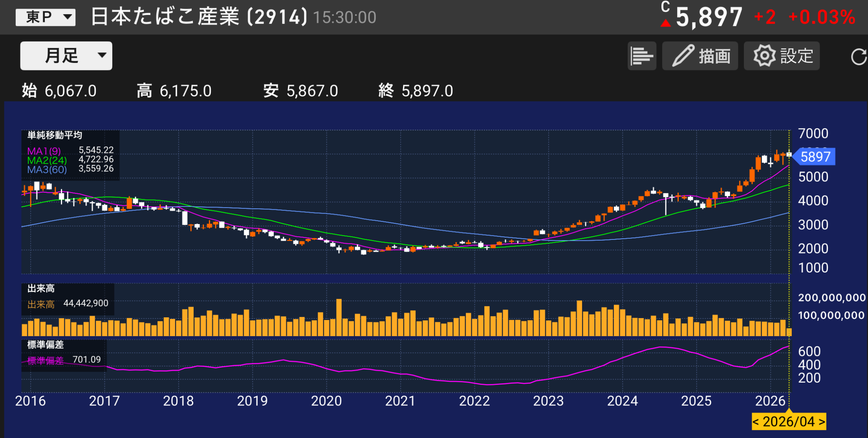
Task: Select the 描画 drawing tool
Action: pyautogui.click(x=700, y=55)
